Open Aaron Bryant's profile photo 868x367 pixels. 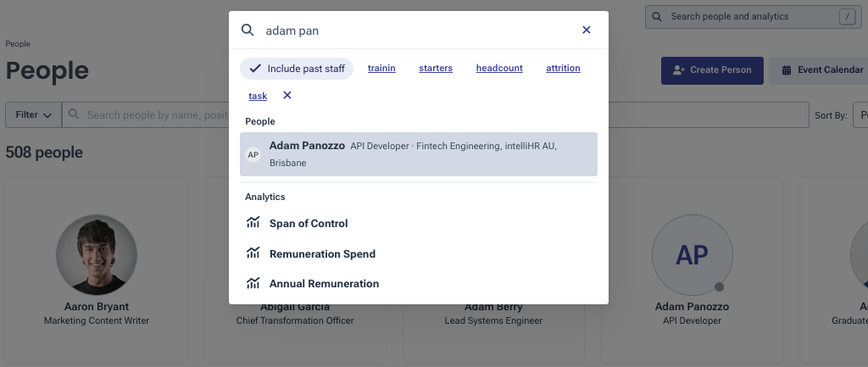97,254
